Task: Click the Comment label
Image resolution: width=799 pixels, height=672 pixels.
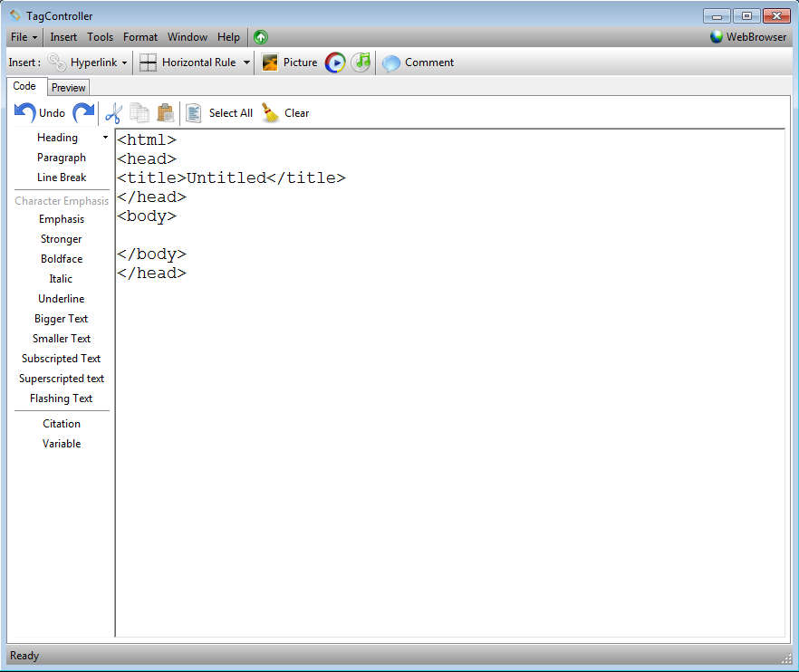Action: tap(429, 62)
